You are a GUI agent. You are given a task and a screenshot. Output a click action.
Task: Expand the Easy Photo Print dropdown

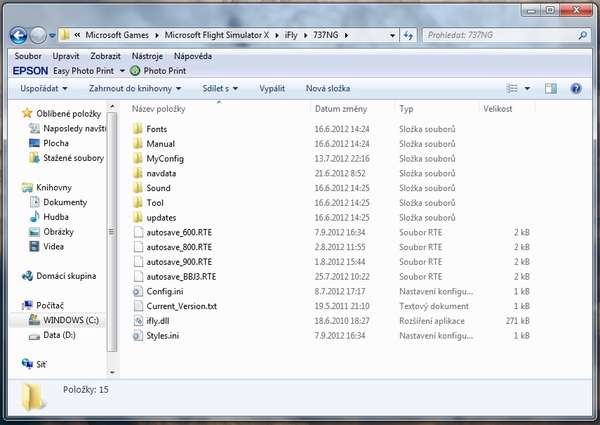click(122, 71)
